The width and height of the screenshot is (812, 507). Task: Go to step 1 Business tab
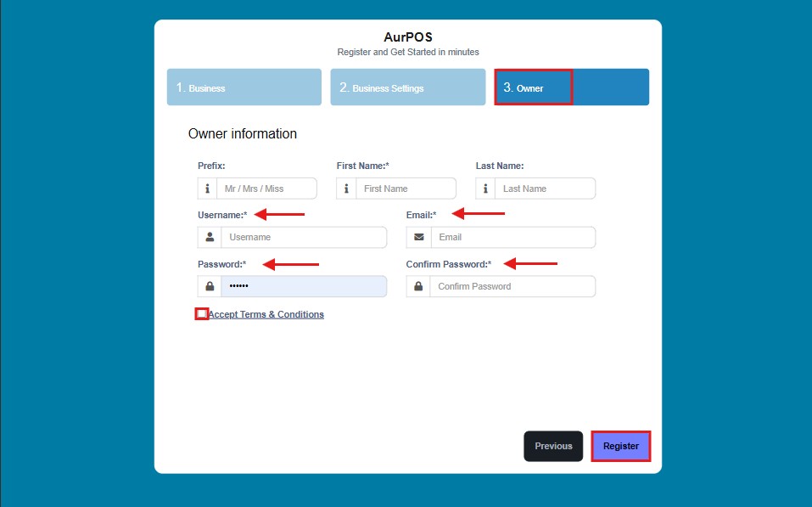point(244,87)
